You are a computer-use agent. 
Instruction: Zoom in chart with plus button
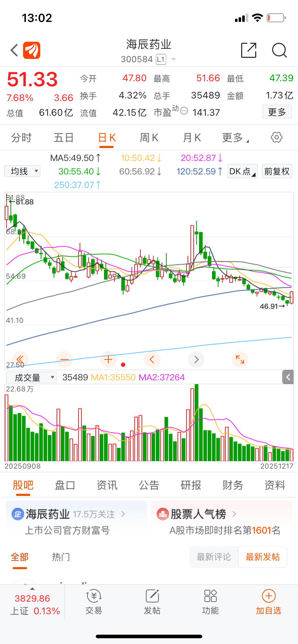[x=108, y=359]
